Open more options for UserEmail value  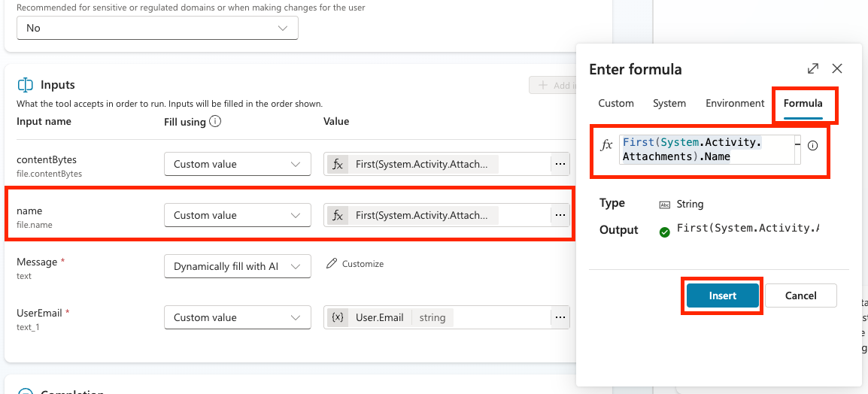[560, 317]
